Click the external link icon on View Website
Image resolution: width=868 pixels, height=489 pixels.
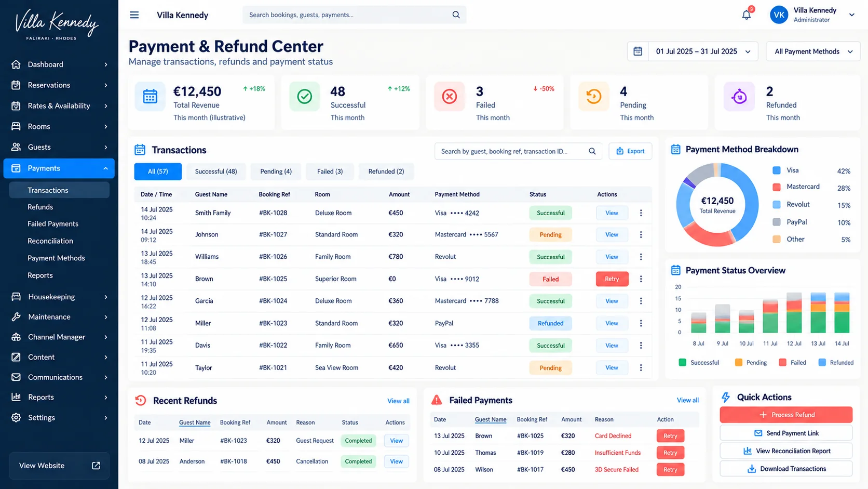(96, 466)
